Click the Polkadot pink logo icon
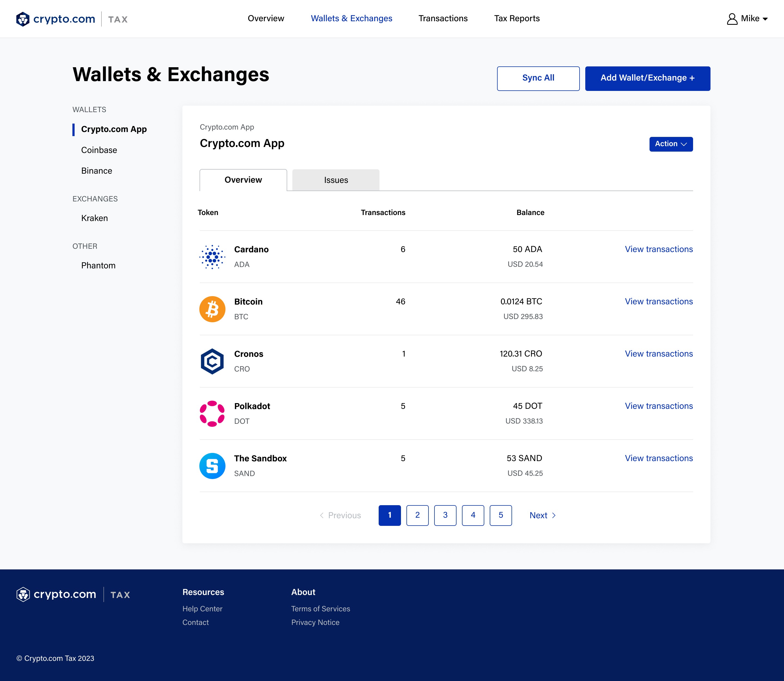 tap(212, 413)
